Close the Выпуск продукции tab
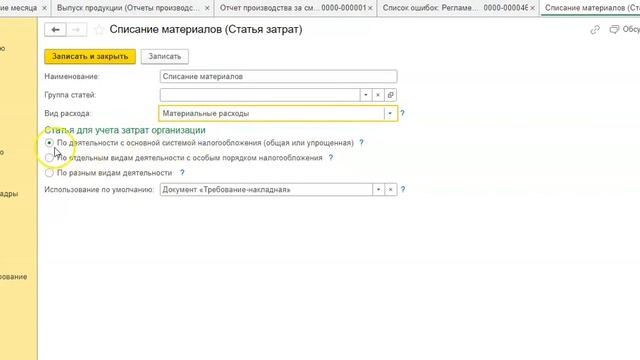 point(207,8)
